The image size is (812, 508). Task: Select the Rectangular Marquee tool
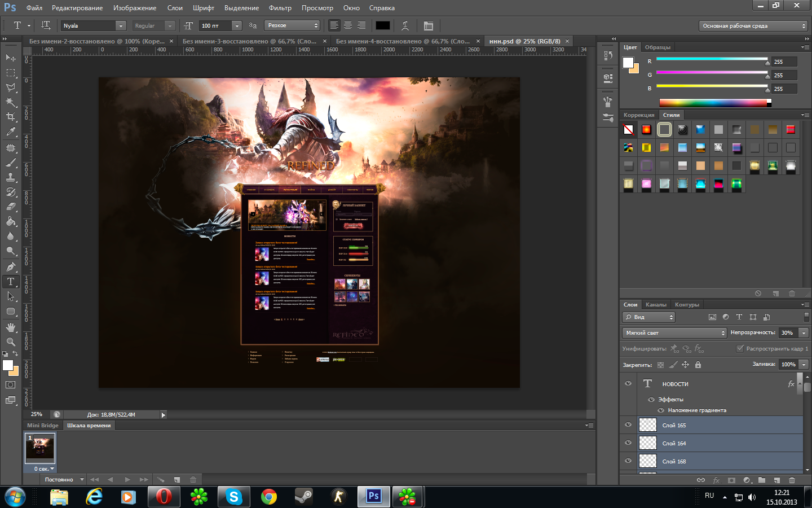11,73
